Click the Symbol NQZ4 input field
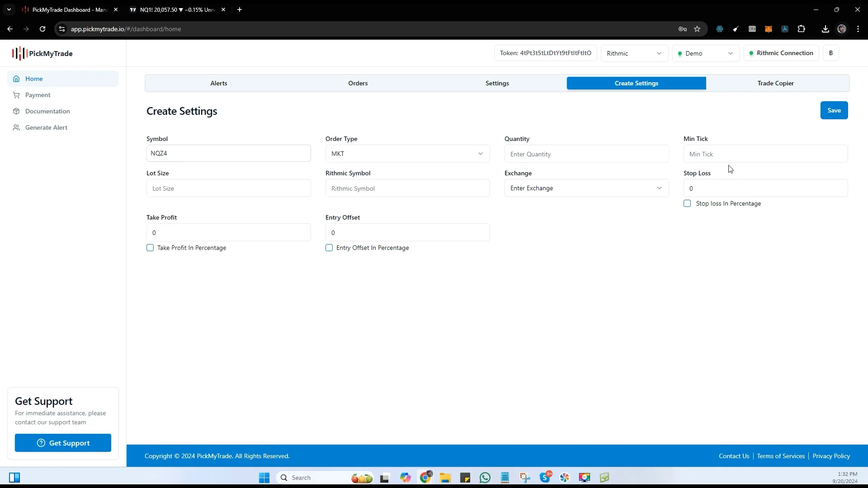868x488 pixels. (x=228, y=153)
